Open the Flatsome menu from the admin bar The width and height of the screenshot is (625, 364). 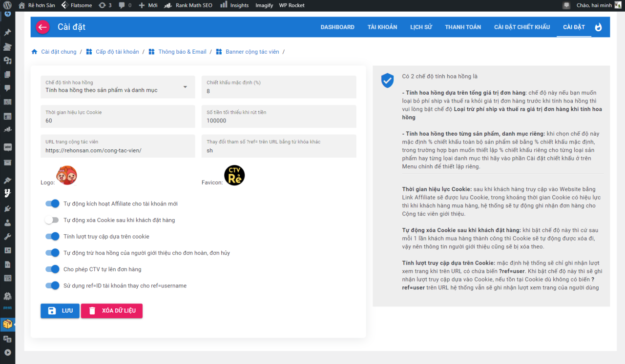pyautogui.click(x=77, y=5)
